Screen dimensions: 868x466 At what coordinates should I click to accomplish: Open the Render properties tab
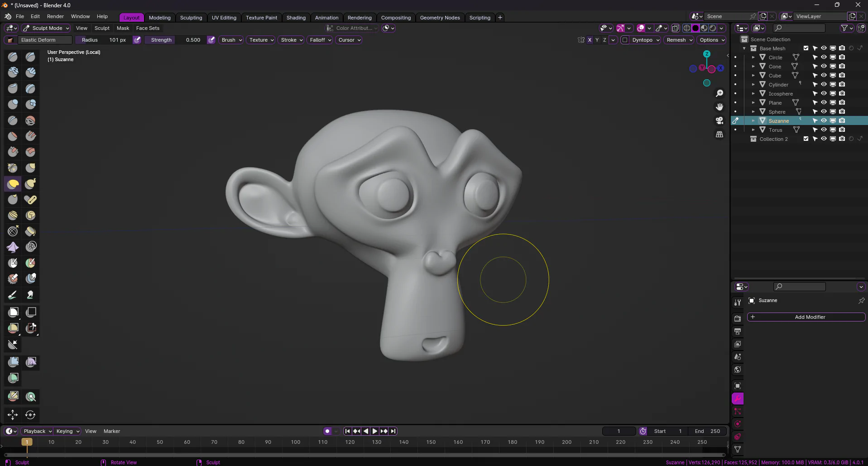pyautogui.click(x=738, y=319)
